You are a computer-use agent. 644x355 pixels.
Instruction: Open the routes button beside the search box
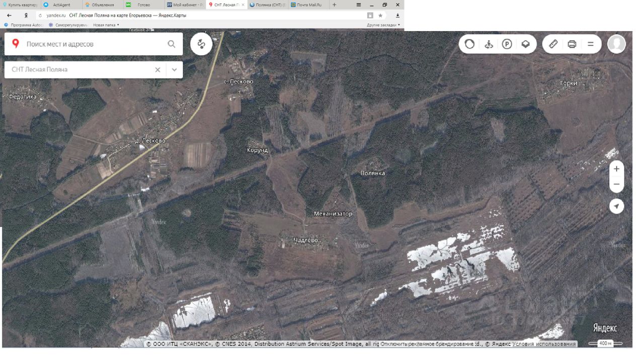201,44
